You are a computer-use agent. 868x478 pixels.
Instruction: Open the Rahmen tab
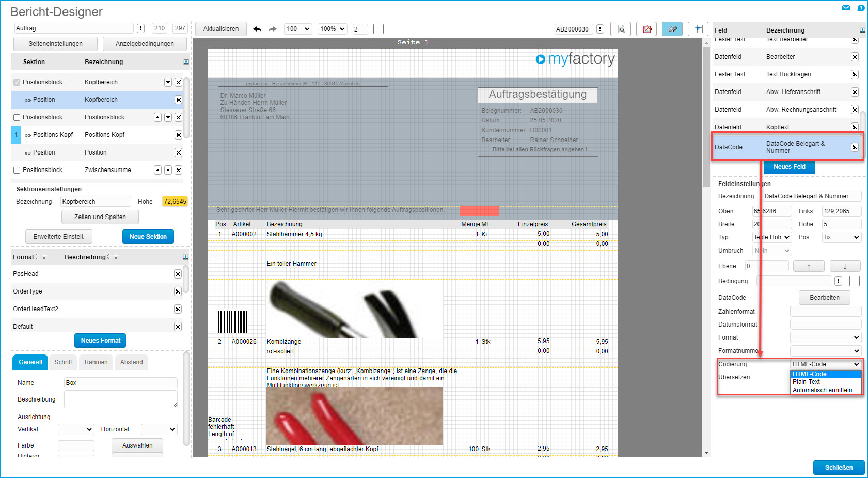tap(96, 362)
